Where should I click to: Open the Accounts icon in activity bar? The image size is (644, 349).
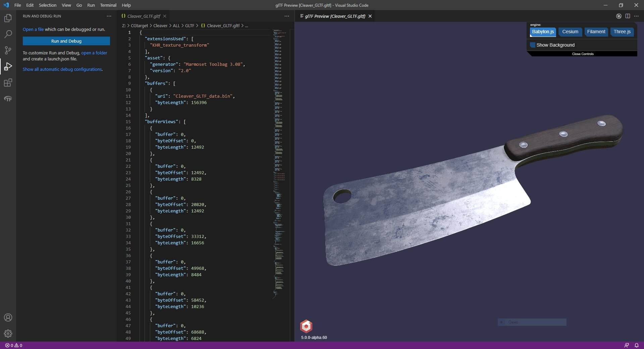(x=8, y=317)
